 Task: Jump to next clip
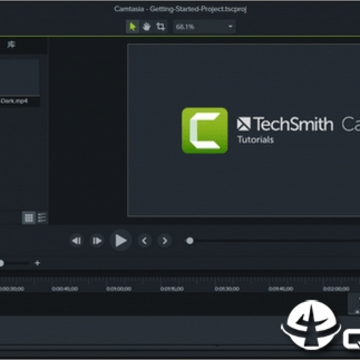(165, 241)
